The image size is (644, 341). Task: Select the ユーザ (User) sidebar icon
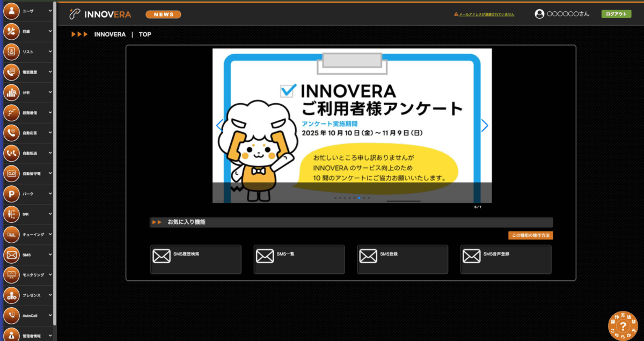tap(11, 10)
